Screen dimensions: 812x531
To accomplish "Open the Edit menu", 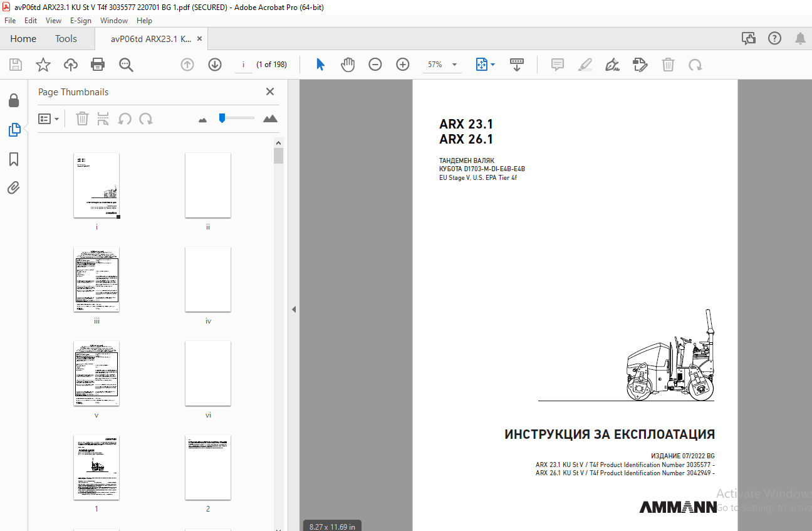I will pyautogui.click(x=31, y=21).
